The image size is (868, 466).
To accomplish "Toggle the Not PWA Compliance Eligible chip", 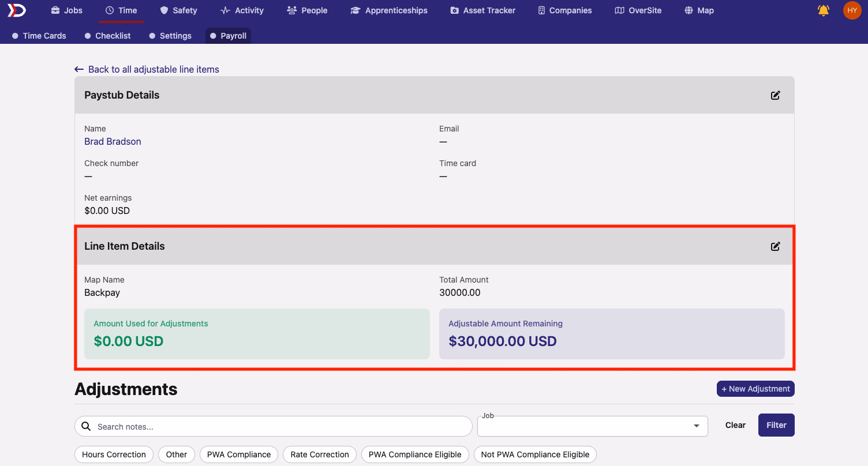I will tap(535, 454).
